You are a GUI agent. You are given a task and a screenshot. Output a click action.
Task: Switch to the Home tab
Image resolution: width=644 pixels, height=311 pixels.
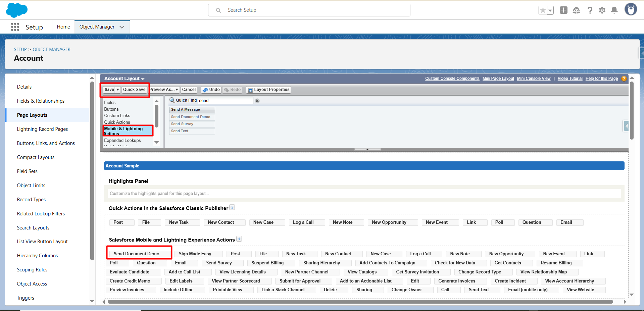pyautogui.click(x=63, y=27)
